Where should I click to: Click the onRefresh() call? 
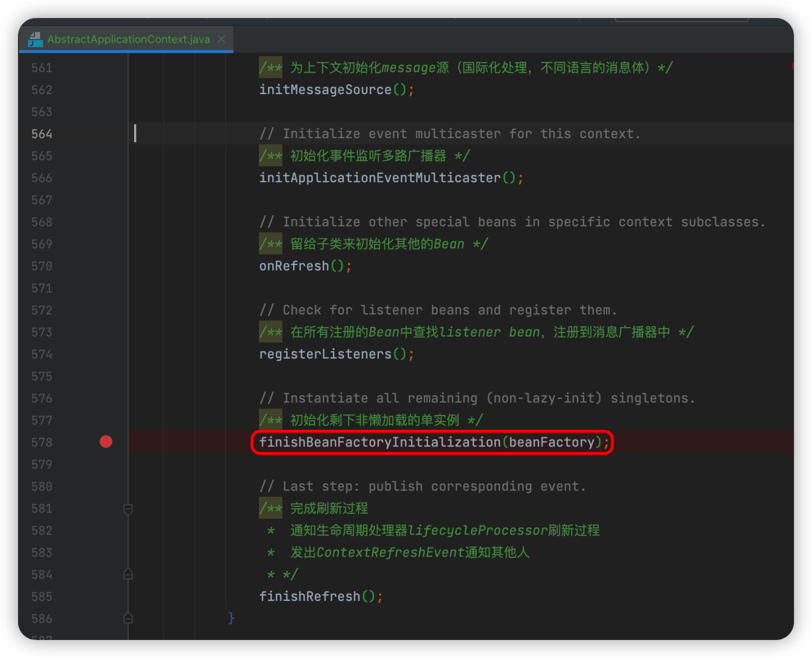(306, 266)
